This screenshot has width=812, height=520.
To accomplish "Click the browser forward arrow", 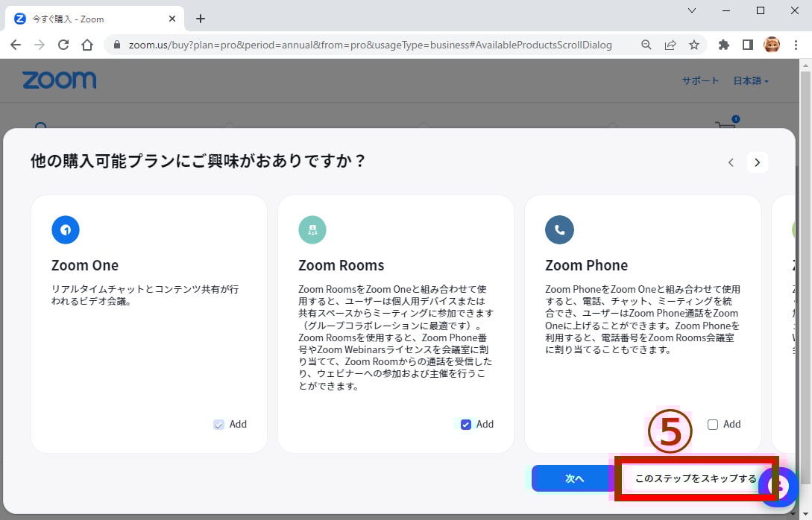I will (40, 45).
